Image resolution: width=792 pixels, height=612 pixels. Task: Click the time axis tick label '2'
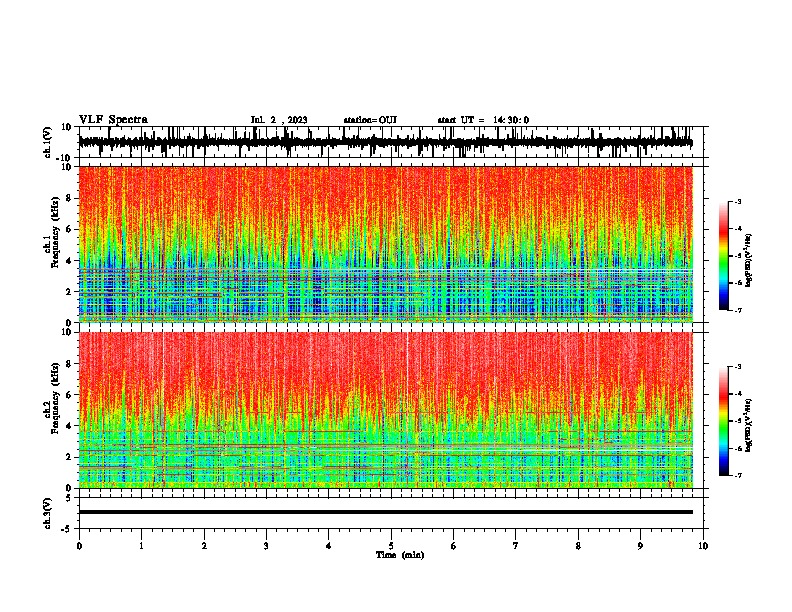pos(204,546)
